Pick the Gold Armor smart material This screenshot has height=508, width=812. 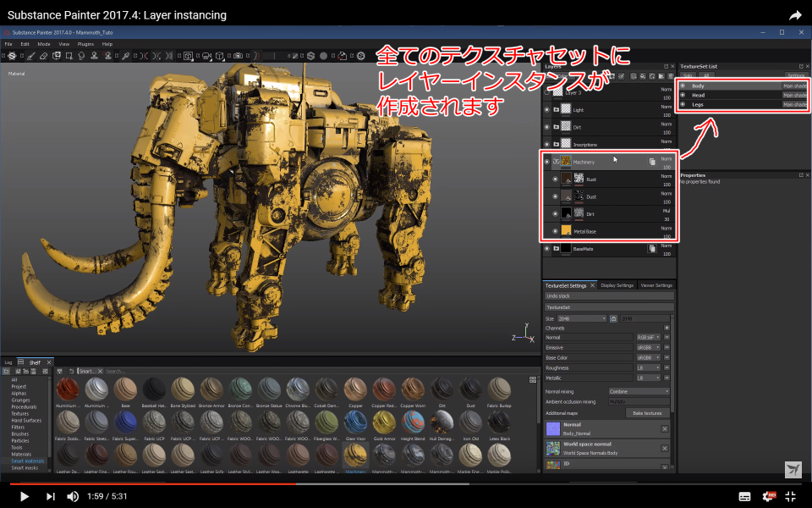[x=384, y=426]
